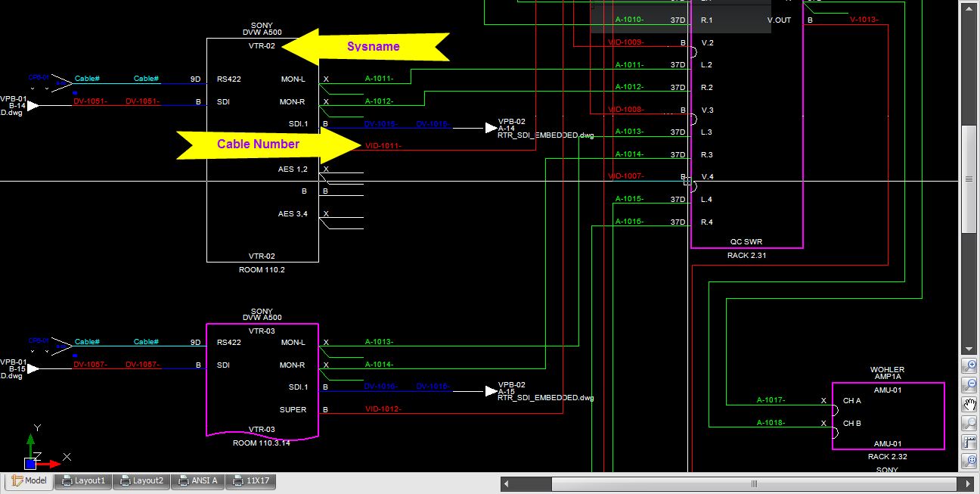Image resolution: width=980 pixels, height=494 pixels.
Task: Click the A-15 text under VPB-02
Action: coord(507,392)
